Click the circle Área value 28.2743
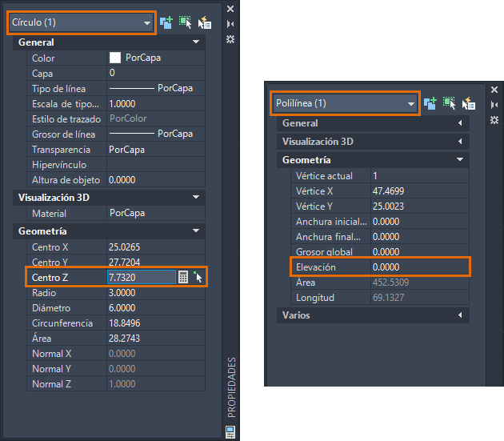504x441 pixels. 156,338
